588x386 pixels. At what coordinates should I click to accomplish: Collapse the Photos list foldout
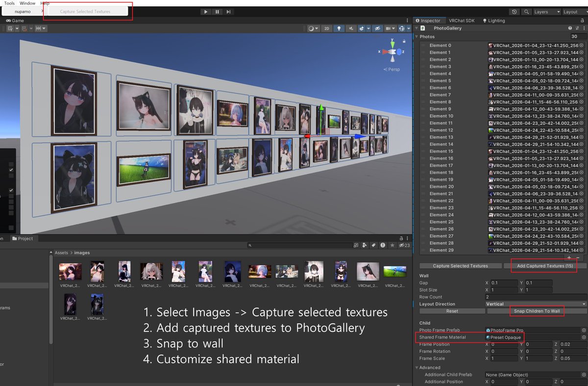[417, 36]
